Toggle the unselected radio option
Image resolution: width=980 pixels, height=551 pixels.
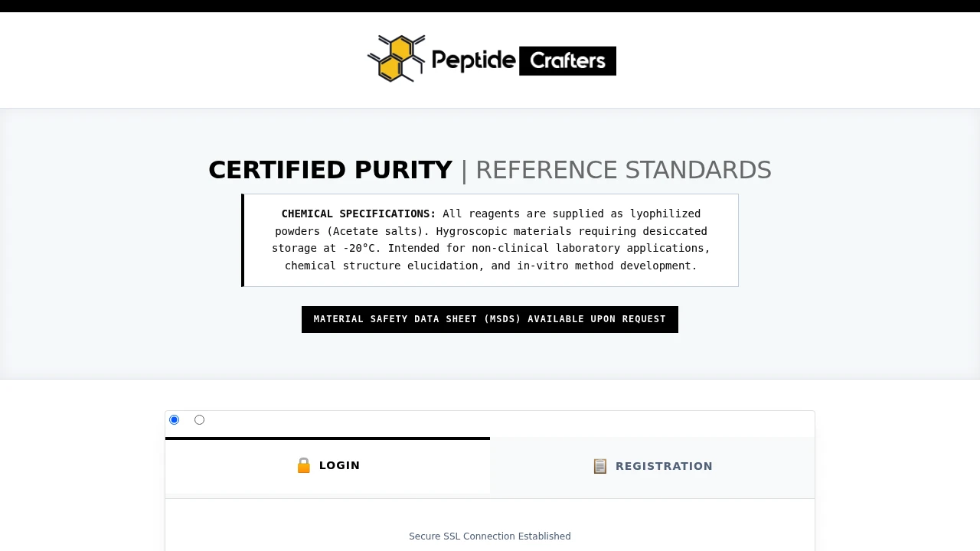tap(199, 419)
